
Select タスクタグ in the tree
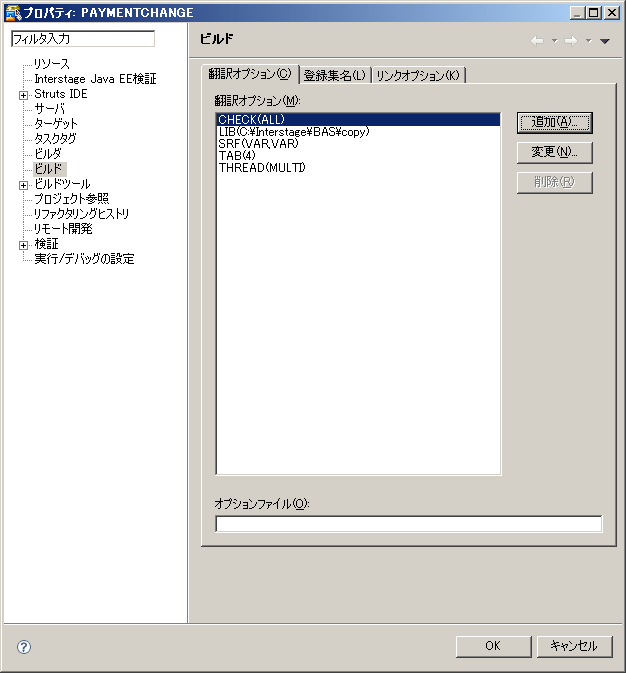pyautogui.click(x=55, y=139)
